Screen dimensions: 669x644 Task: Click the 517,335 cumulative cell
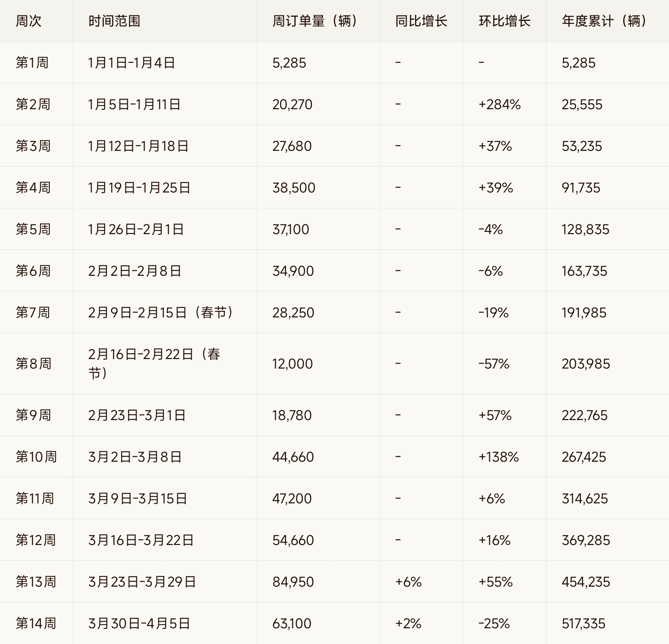[584, 624]
